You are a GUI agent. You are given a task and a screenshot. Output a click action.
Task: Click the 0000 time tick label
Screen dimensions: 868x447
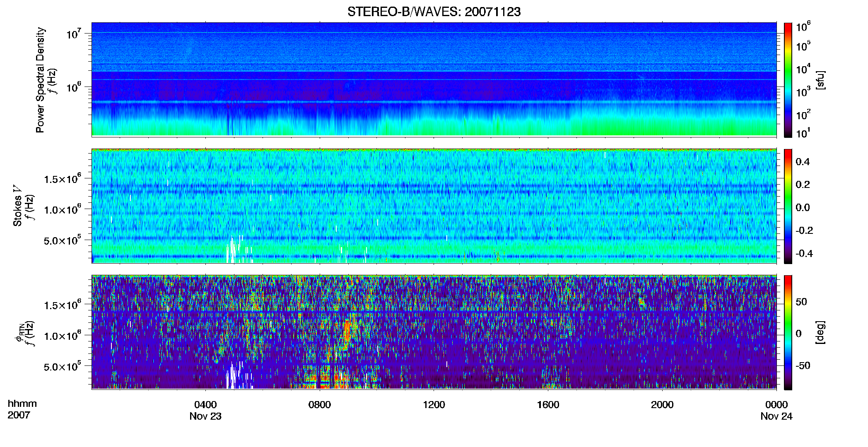[776, 404]
